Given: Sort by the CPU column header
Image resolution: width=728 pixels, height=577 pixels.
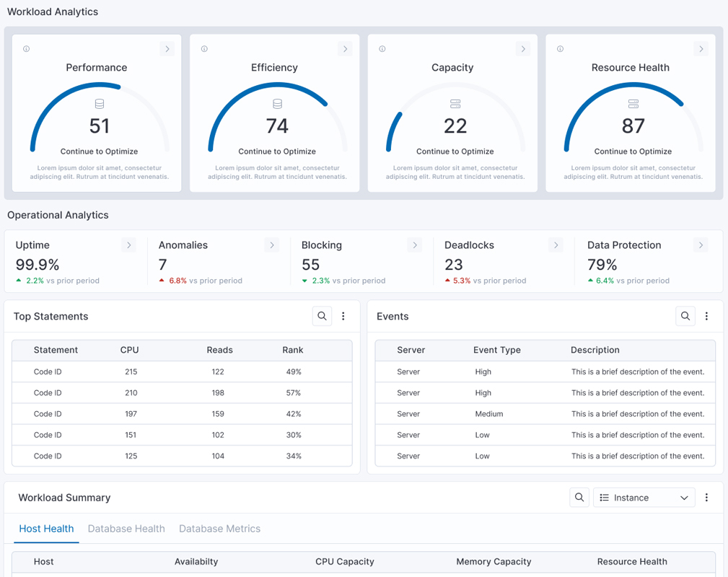Looking at the screenshot, I should pos(129,350).
